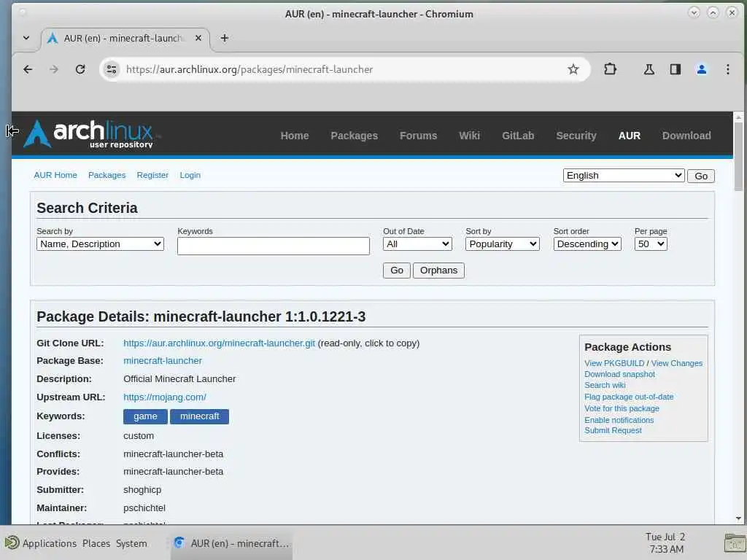Image resolution: width=747 pixels, height=560 pixels.
Task: Reload the current page
Action: [x=80, y=69]
